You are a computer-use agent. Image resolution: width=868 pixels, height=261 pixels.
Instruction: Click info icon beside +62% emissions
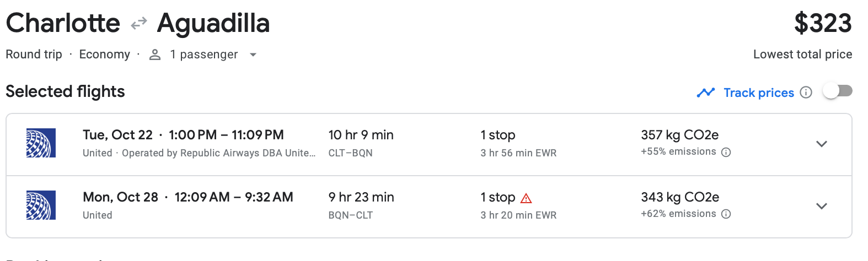coord(726,214)
